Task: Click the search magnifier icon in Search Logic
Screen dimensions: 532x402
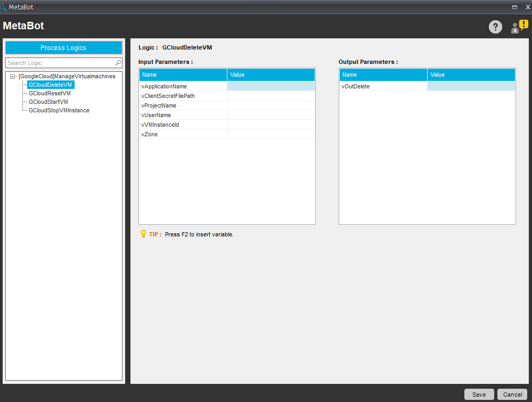Action: [x=118, y=63]
